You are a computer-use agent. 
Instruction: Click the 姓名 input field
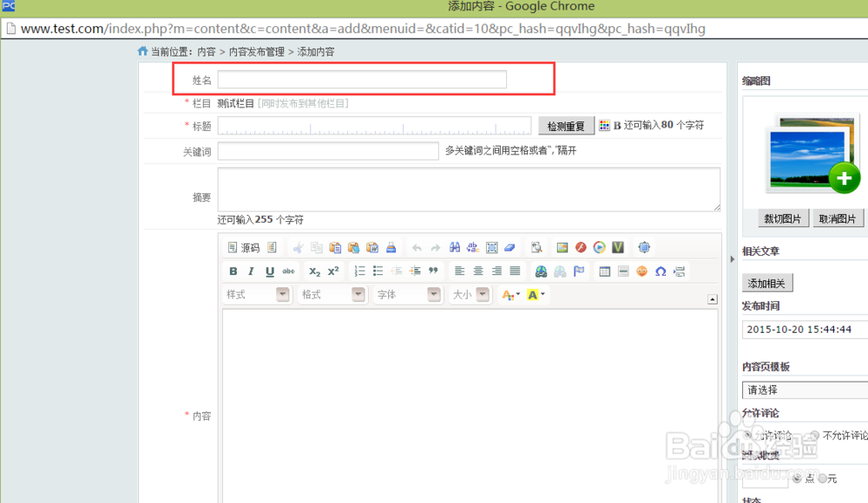point(362,80)
